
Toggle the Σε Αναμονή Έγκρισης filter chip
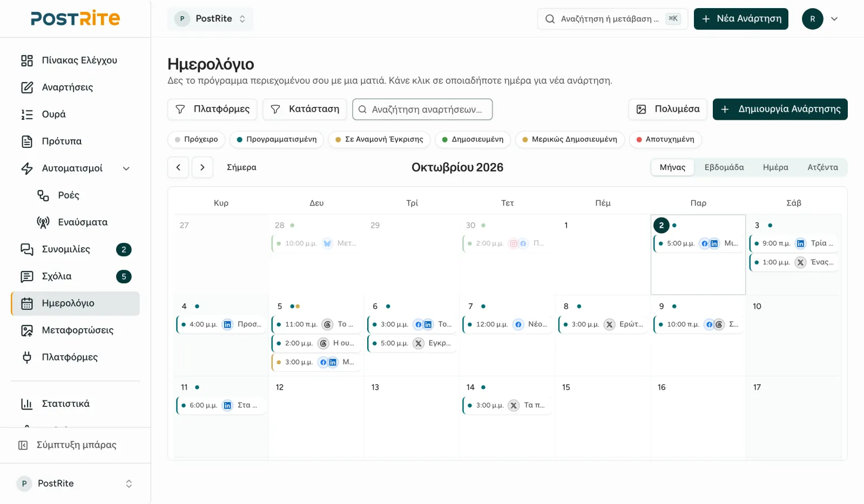tap(379, 139)
